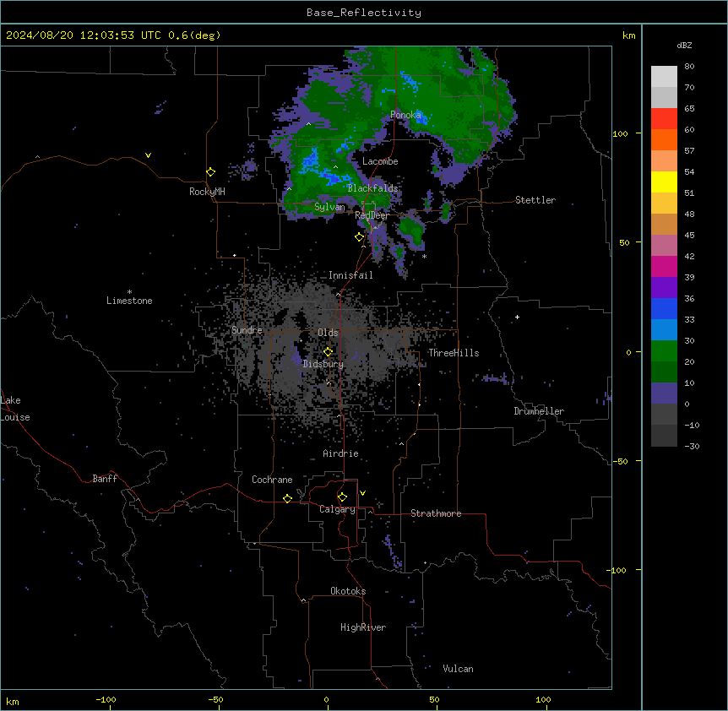This screenshot has height=711, width=728.
Task: Click the Lake Louise label
Action: [15, 409]
